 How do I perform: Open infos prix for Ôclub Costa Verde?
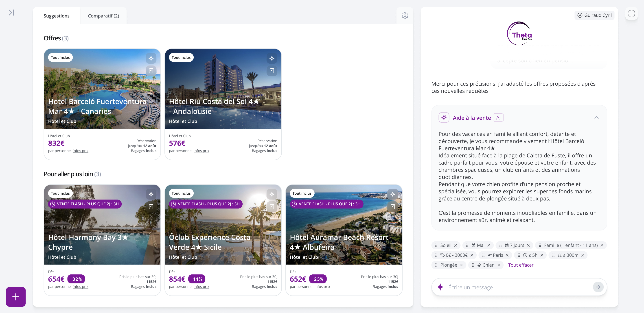(201, 287)
